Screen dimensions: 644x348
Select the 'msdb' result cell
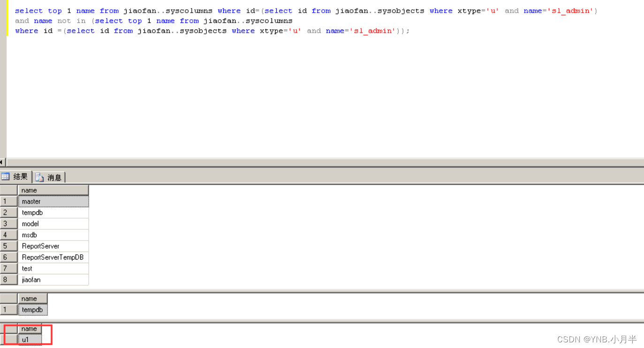53,235
